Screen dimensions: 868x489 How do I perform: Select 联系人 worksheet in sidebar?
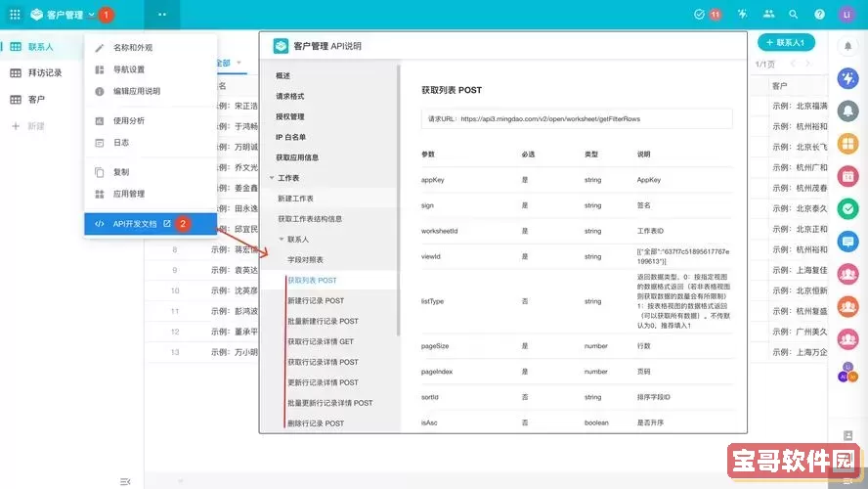point(41,47)
